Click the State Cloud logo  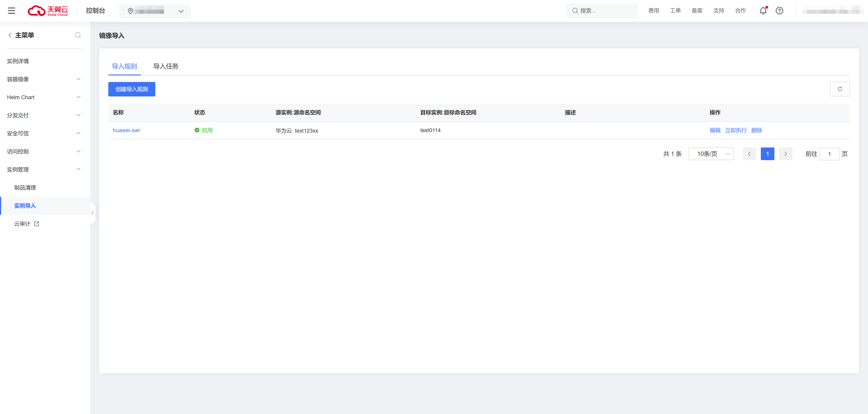(47, 11)
